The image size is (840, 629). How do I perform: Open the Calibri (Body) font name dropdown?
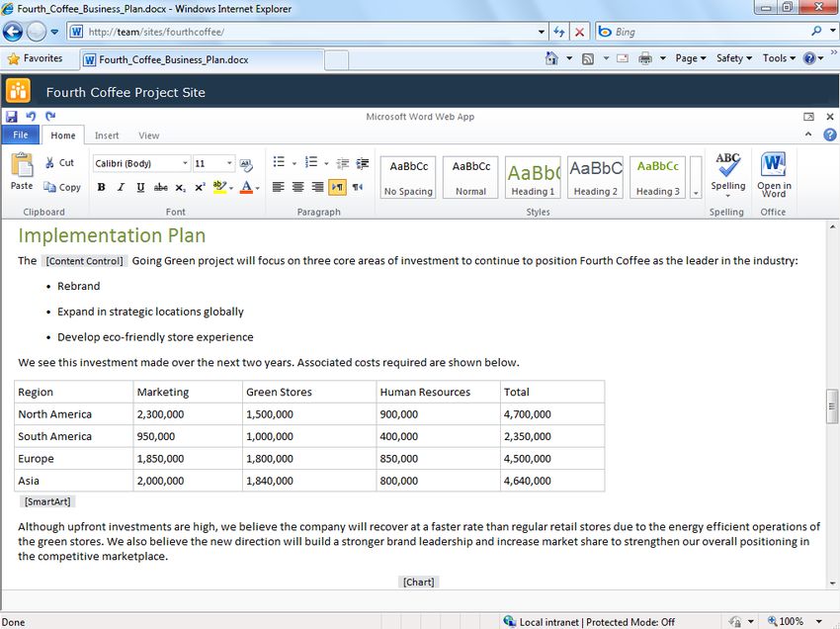point(185,163)
